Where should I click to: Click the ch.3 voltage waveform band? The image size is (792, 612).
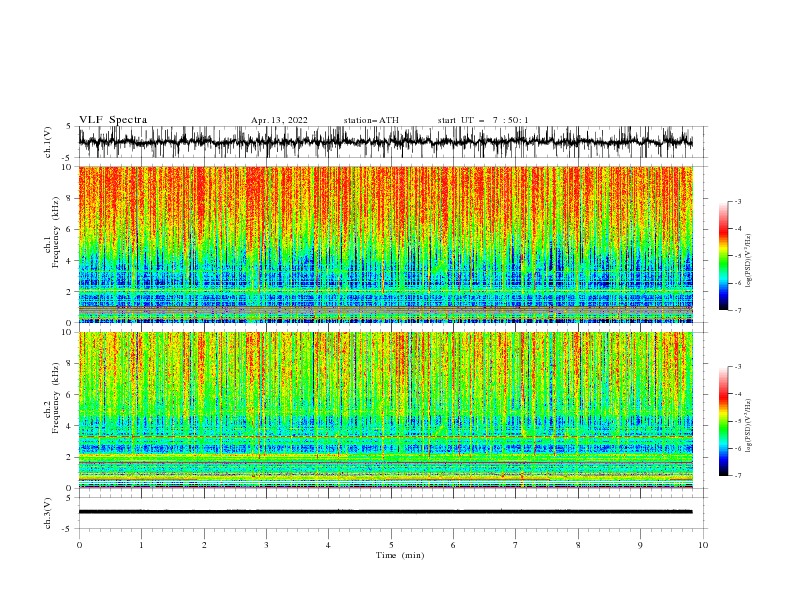point(385,512)
